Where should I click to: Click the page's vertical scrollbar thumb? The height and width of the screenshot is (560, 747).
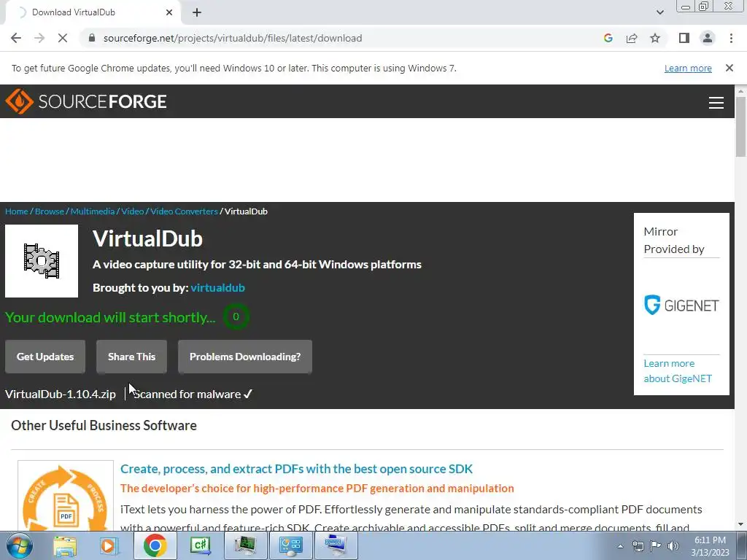tap(740, 125)
